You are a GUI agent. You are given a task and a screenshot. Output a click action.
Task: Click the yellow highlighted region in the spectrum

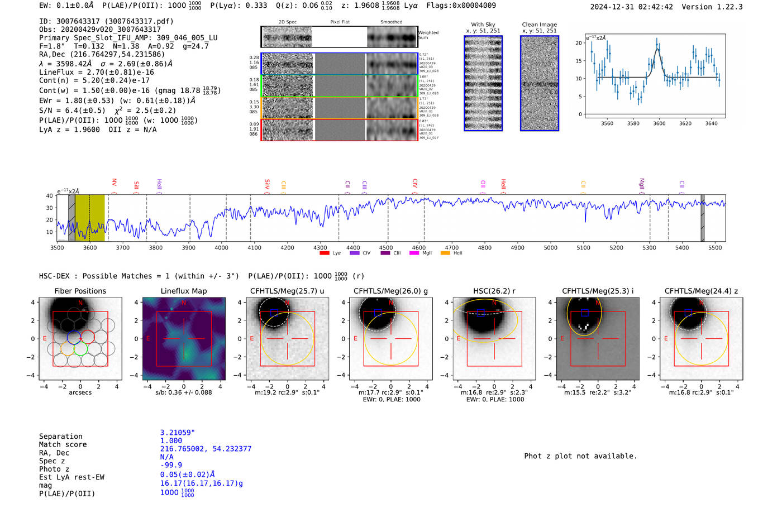tap(90, 218)
